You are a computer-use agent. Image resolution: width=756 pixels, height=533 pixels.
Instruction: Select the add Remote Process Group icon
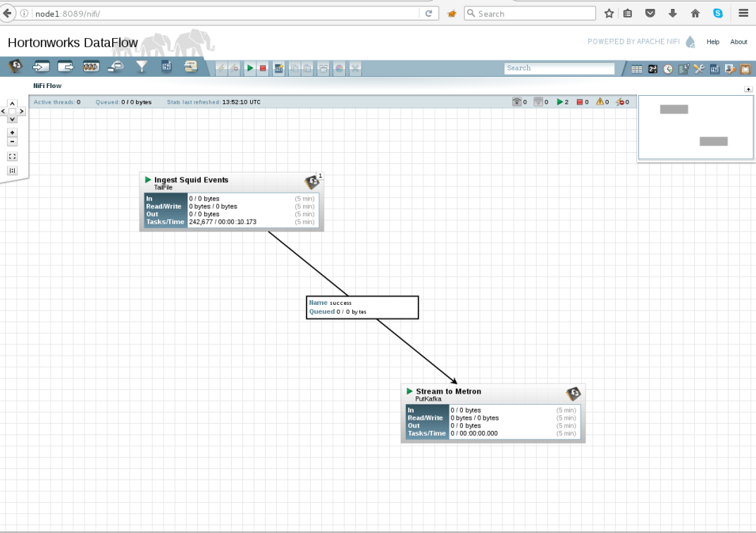click(x=116, y=66)
